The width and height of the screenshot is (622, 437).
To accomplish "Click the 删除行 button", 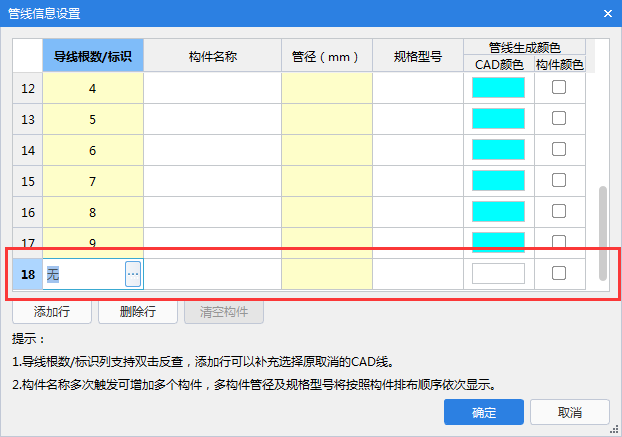I will pos(137,311).
